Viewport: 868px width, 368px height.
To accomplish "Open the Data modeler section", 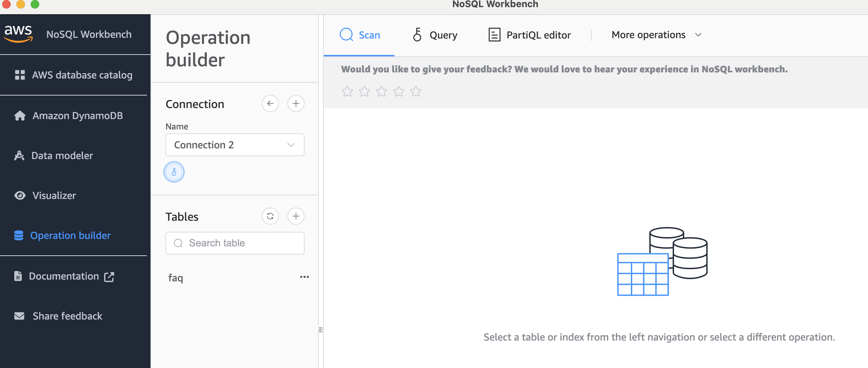I will (53, 155).
